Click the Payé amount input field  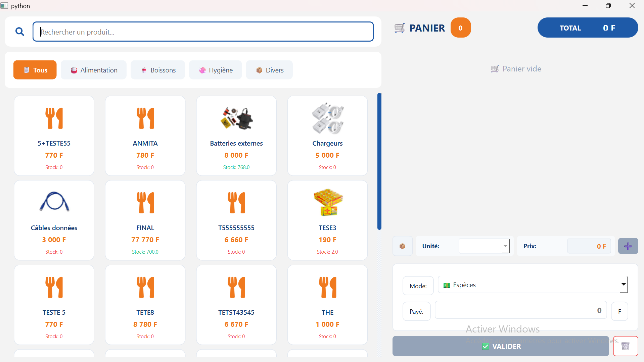tap(520, 310)
